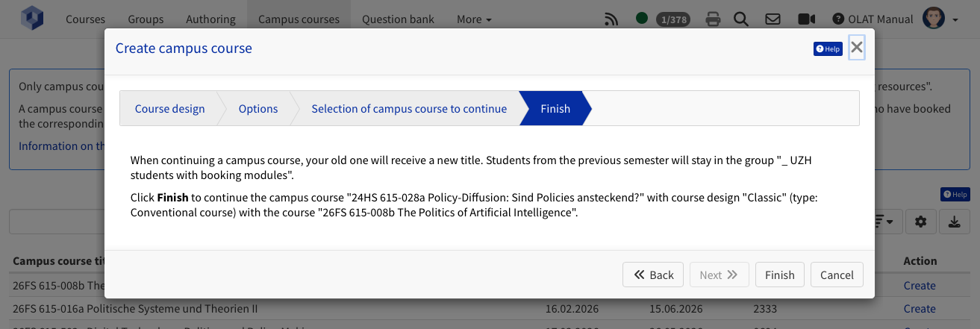Open table settings gear icon
Viewport: 980px width, 329px height.
click(x=921, y=222)
